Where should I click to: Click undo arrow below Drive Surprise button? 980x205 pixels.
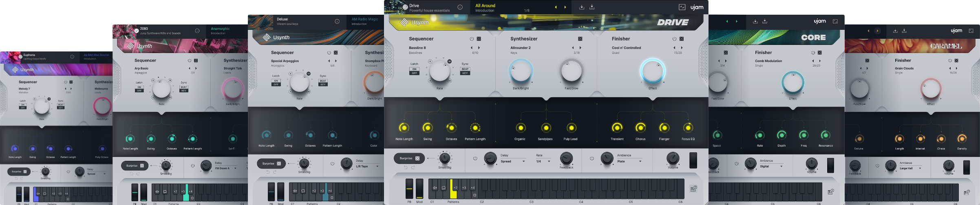pos(406,167)
